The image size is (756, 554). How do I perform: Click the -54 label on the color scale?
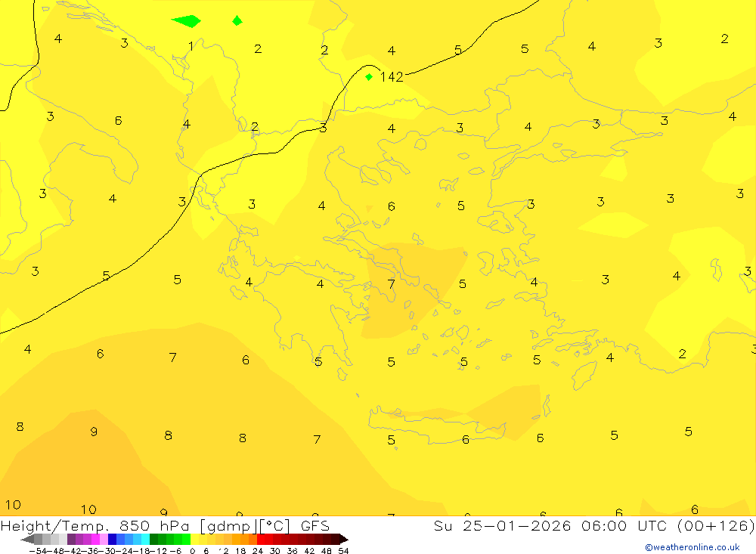[x=39, y=551]
